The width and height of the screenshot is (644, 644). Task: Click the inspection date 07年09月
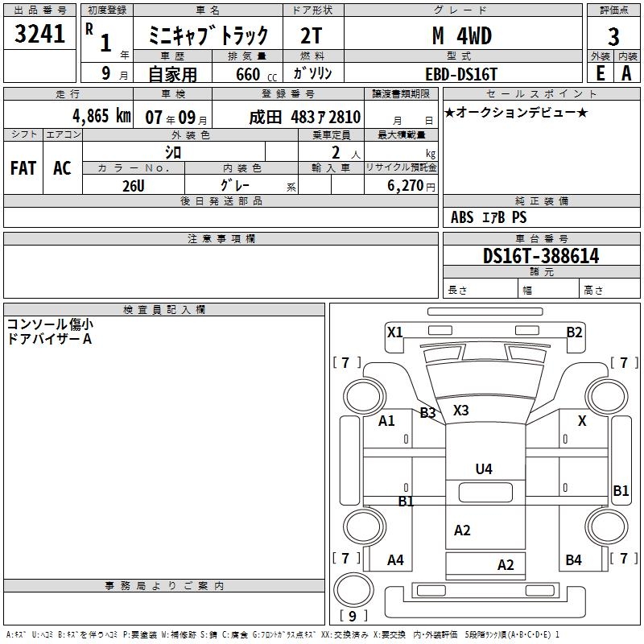click(175, 118)
